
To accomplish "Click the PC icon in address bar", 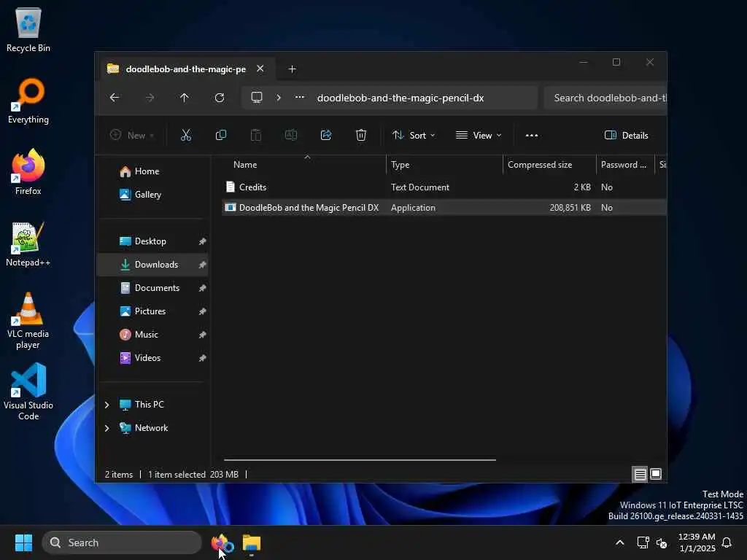I will [257, 98].
